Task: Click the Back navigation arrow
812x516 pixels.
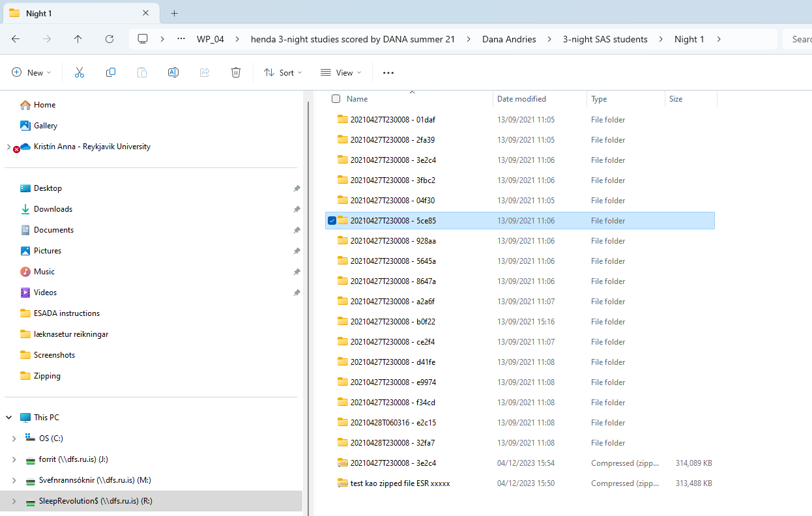Action: (x=16, y=39)
